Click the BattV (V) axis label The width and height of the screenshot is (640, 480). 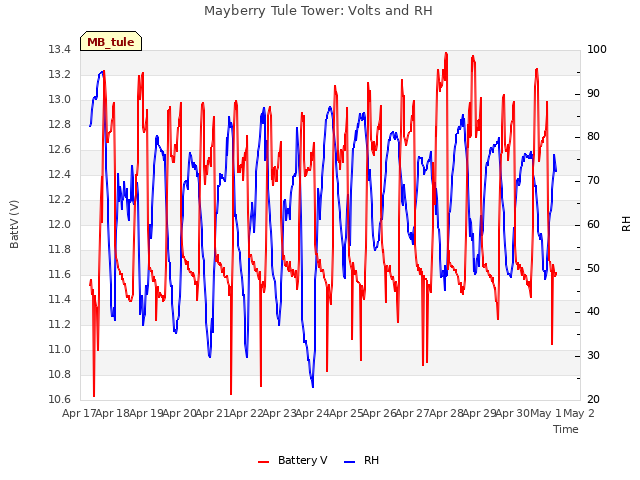point(14,224)
